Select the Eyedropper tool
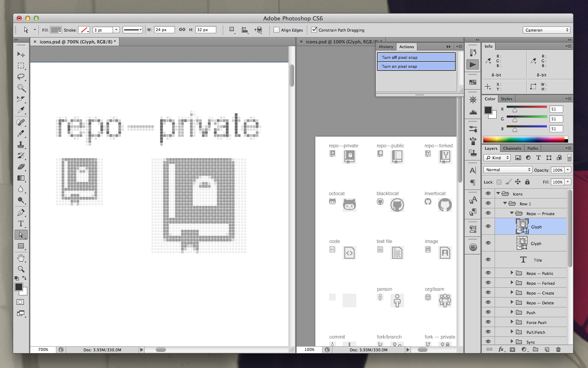Screen dimensions: 588x368 [20, 110]
